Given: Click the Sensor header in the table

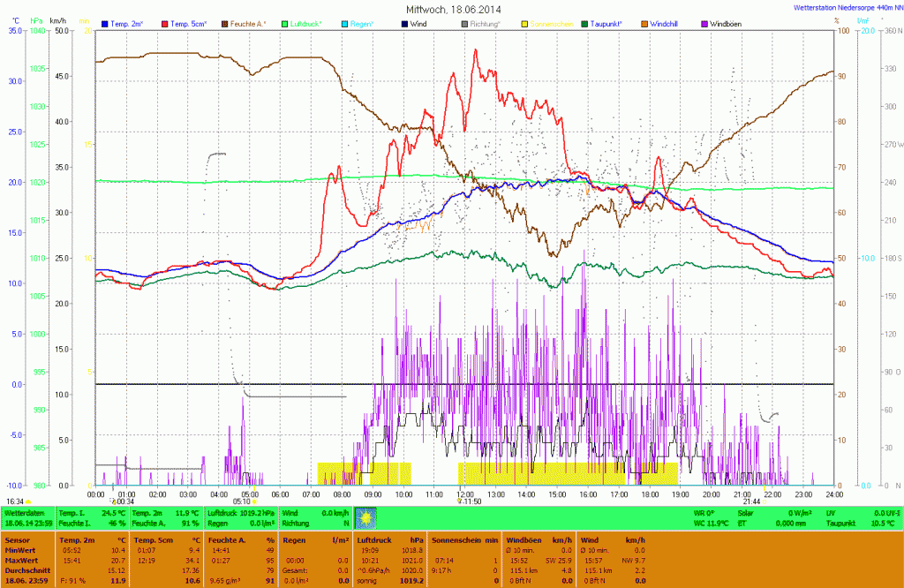Looking at the screenshot, I should [x=18, y=539].
